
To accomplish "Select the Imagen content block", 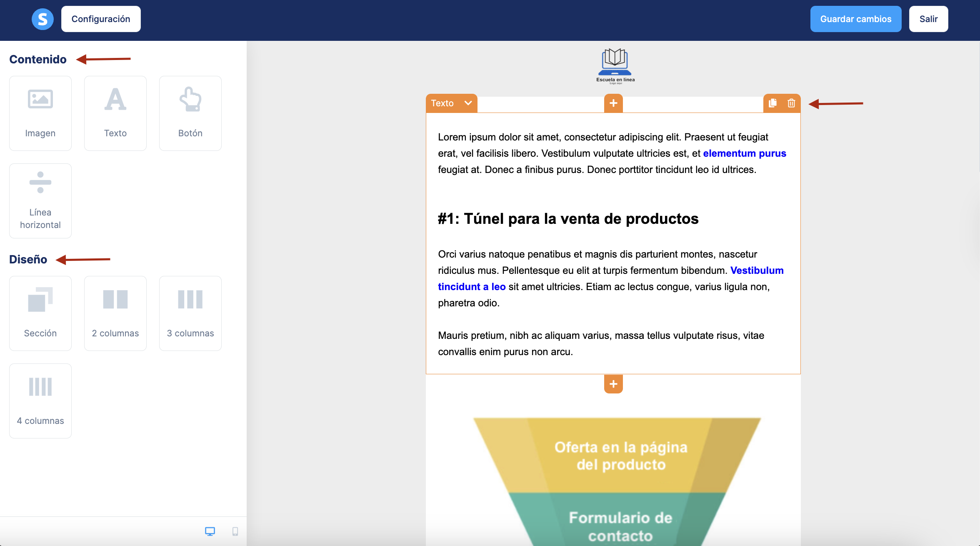I will click(40, 113).
